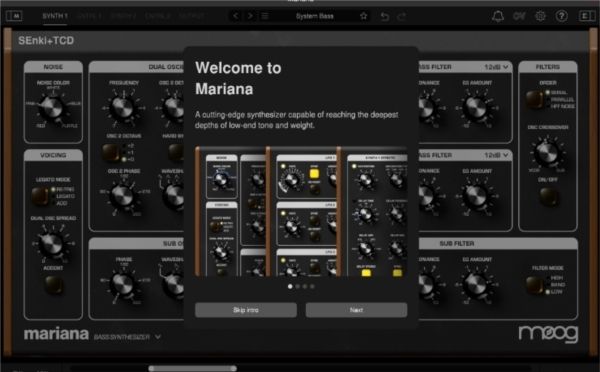600x372 pixels.
Task: Skip the intro tour
Action: (x=246, y=310)
